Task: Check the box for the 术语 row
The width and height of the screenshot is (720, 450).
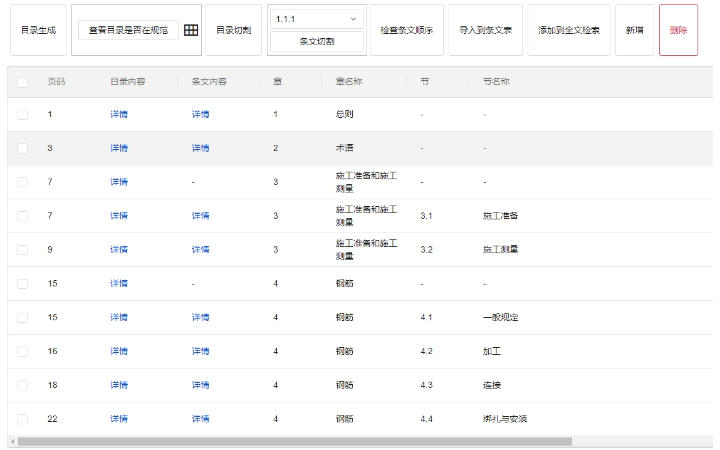Action: click(22, 148)
